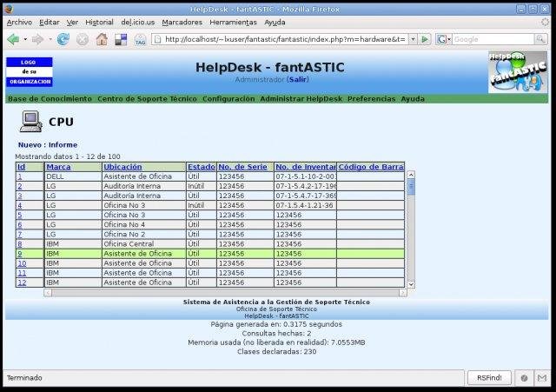
Task: Click the del.icio.us bookmarks toolbar icon
Action: [121, 39]
